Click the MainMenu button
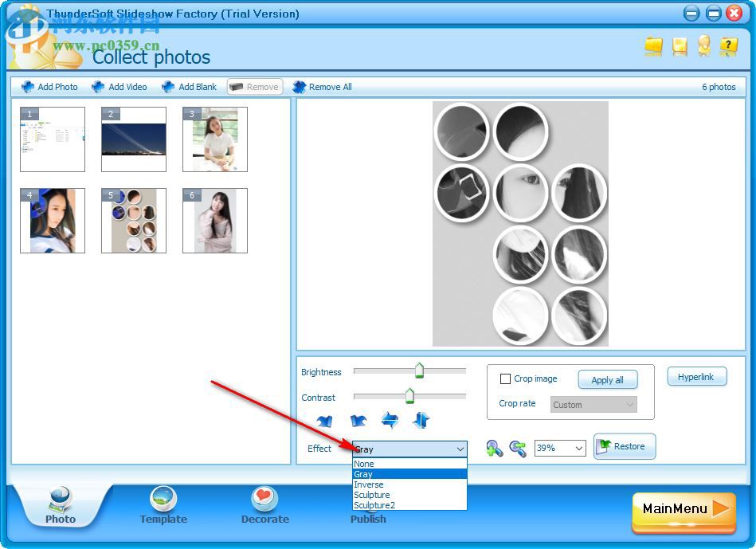The height and width of the screenshot is (549, 756). click(683, 508)
